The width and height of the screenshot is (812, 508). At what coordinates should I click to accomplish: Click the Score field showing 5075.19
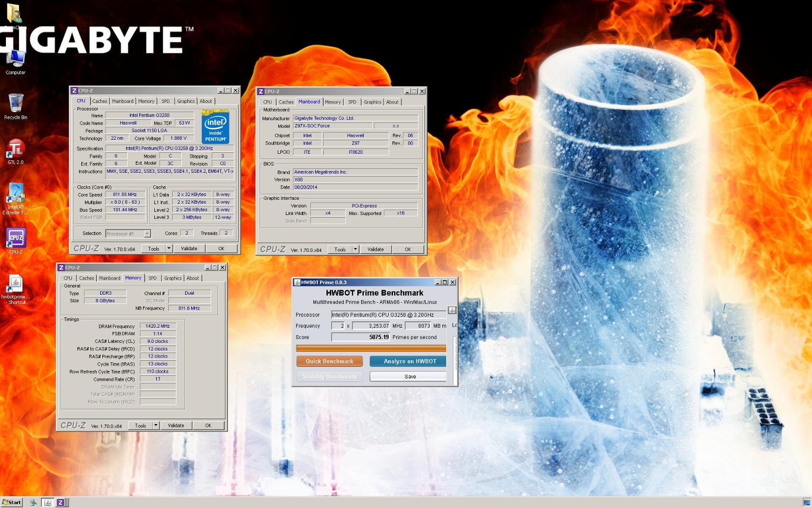[361, 337]
